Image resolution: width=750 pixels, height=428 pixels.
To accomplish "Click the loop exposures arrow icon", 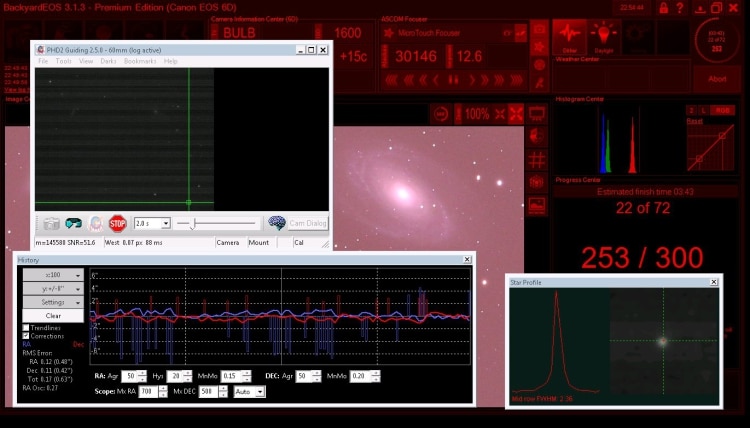I will click(73, 223).
